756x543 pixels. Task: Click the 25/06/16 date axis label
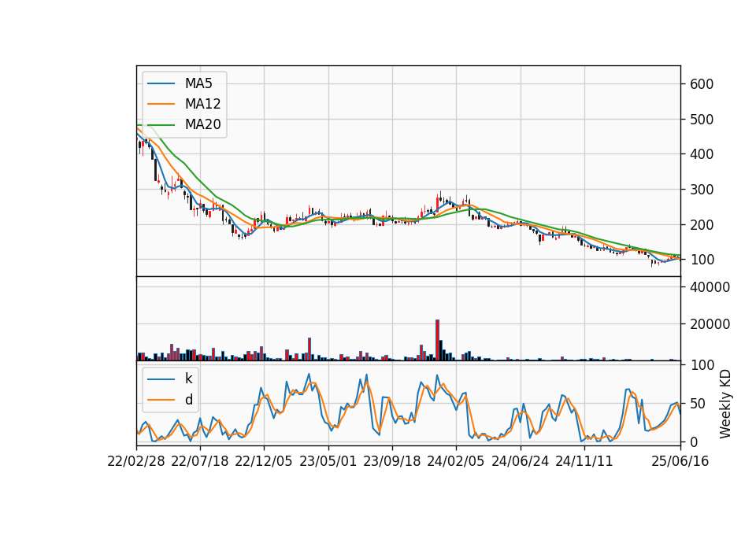680,461
